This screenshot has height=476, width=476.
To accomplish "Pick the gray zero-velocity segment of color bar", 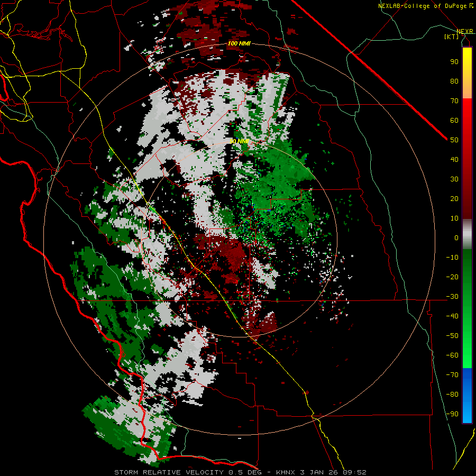I will coord(467,234).
